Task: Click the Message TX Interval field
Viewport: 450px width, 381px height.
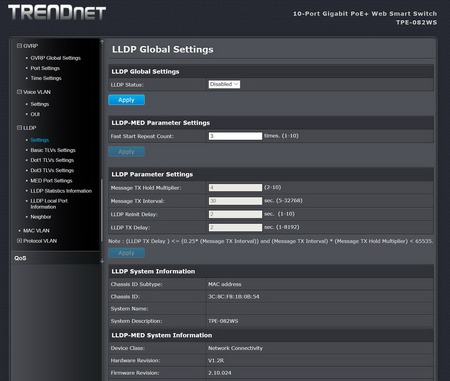Action: (235, 201)
